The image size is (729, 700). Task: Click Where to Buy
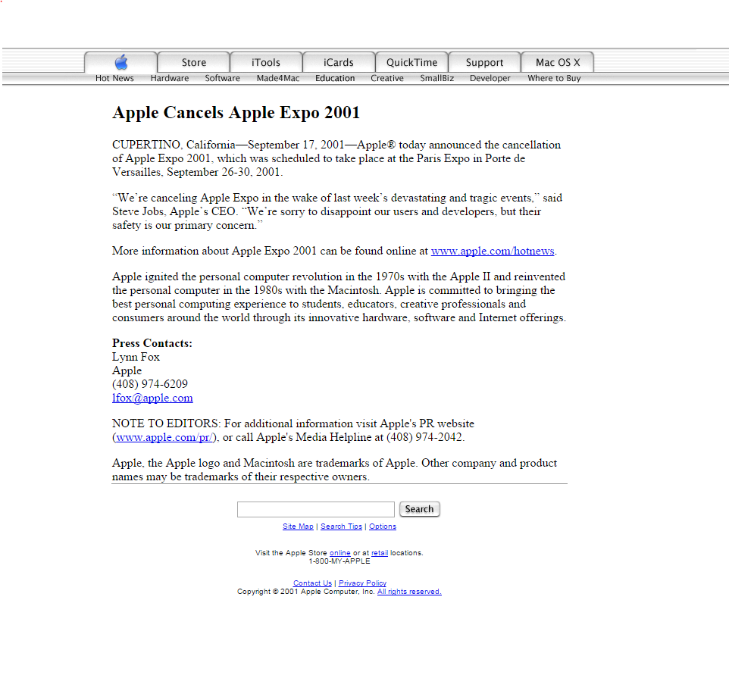click(554, 78)
